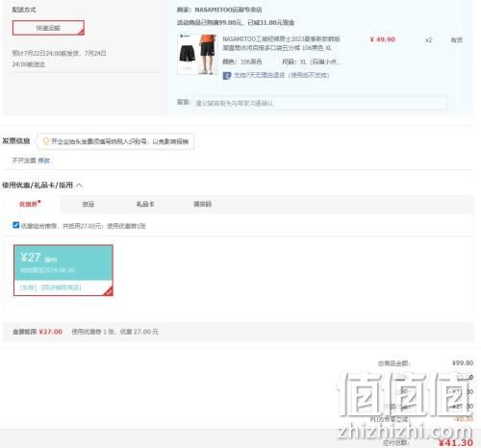The image size is (481, 448).
Task: Open the NASAMITOO shorts product title link
Action: click(x=281, y=43)
